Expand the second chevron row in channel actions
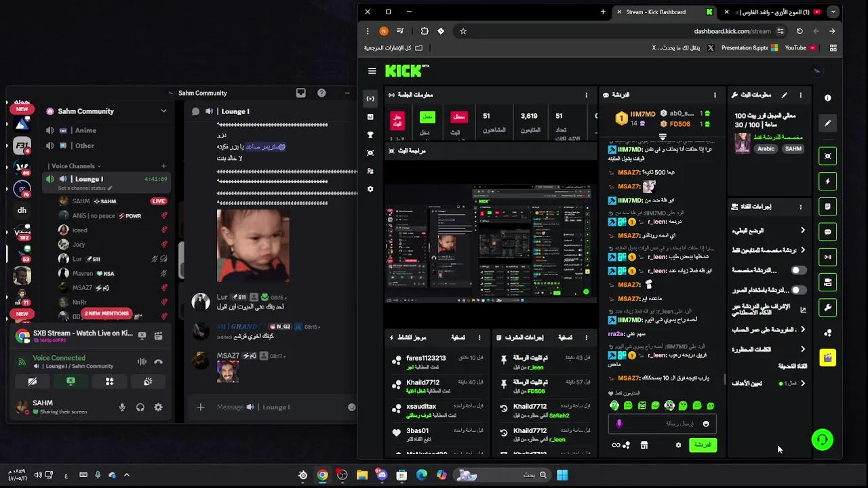868x488 pixels. pos(769,250)
